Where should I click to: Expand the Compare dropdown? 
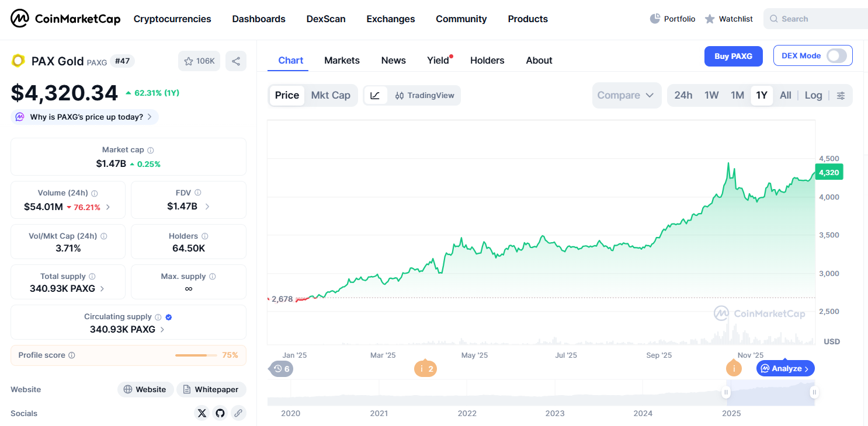pyautogui.click(x=626, y=95)
